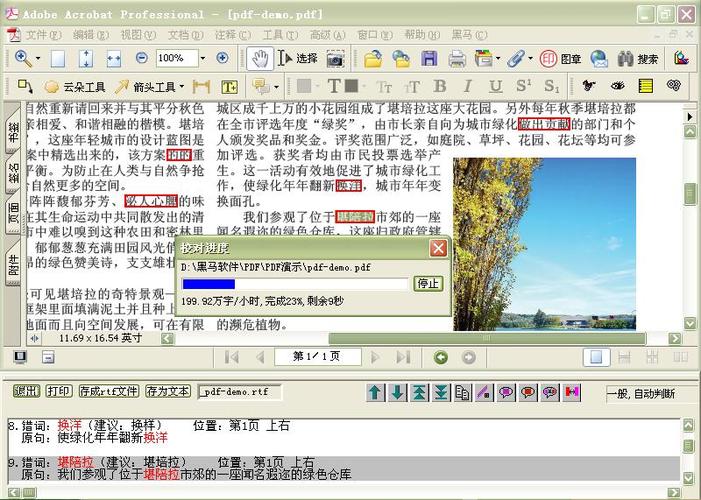Click the text color T swatch
This screenshot has width=701, height=500.
[343, 86]
